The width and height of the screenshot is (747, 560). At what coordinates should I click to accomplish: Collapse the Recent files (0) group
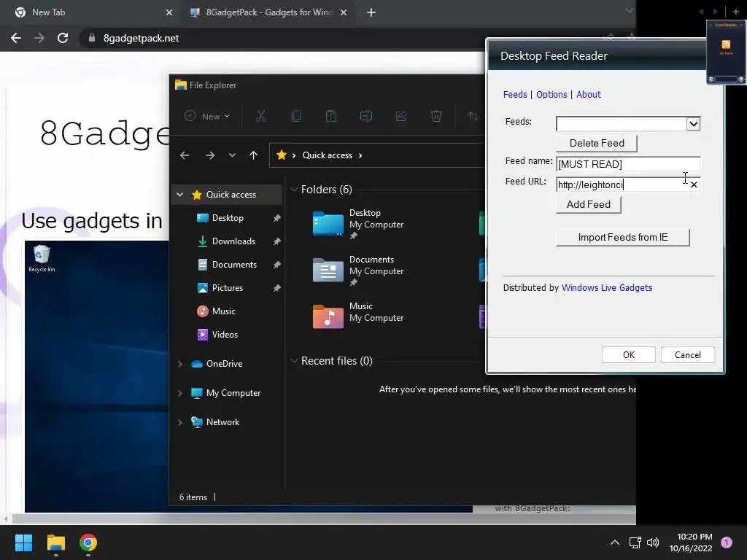pos(294,361)
